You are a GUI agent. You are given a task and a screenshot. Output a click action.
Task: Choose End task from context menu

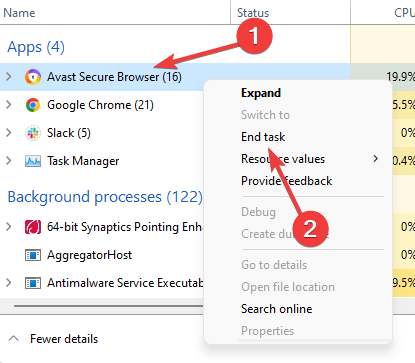point(263,137)
